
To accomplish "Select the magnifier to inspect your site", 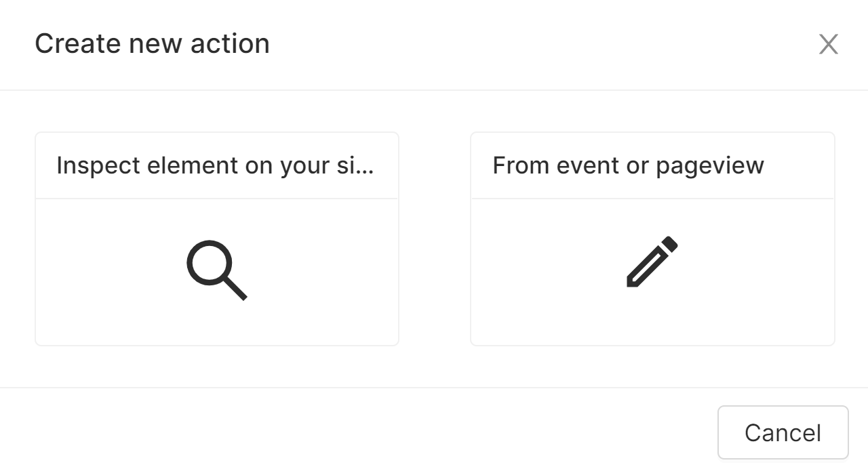I will (x=217, y=269).
